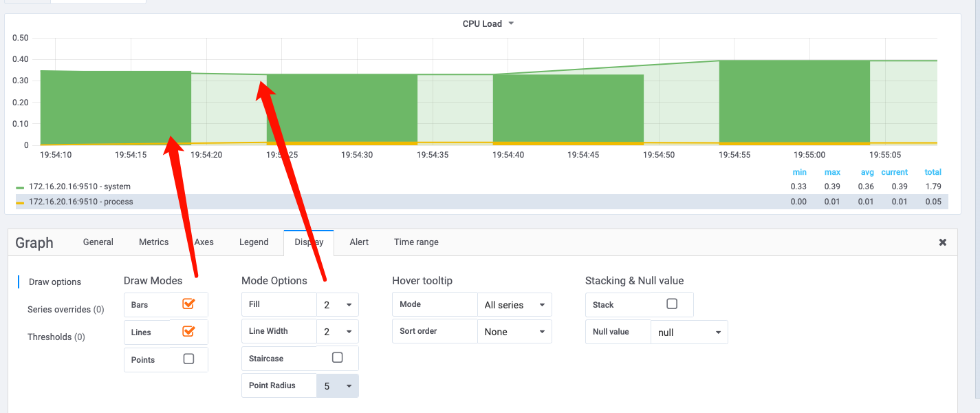The width and height of the screenshot is (980, 413).
Task: Open the Null value dropdown
Action: 688,332
